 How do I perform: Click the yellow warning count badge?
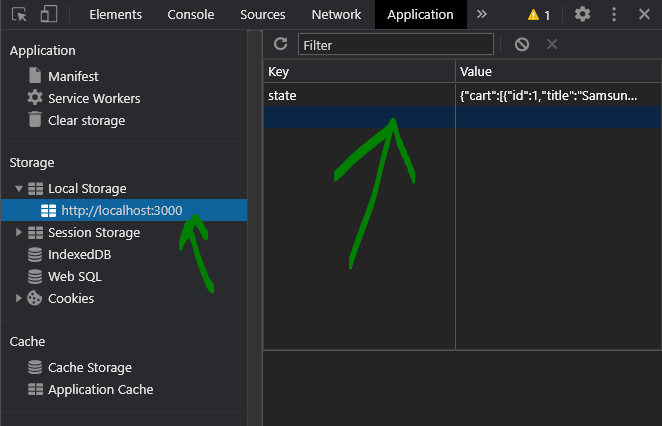click(x=539, y=15)
